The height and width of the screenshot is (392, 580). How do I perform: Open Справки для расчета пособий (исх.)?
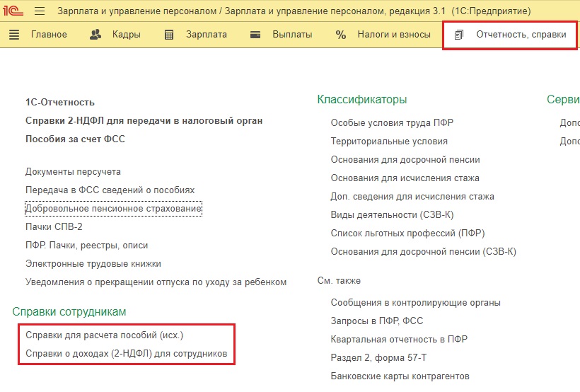[x=104, y=335]
